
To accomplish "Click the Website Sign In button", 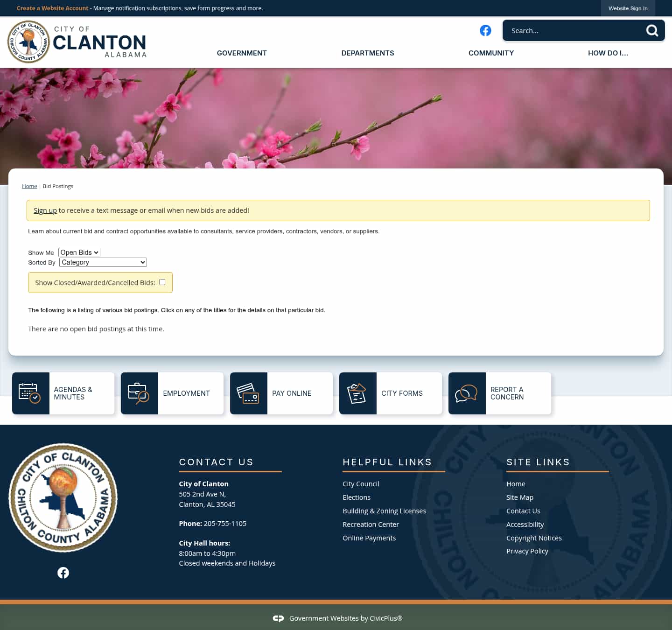I will click(x=628, y=8).
